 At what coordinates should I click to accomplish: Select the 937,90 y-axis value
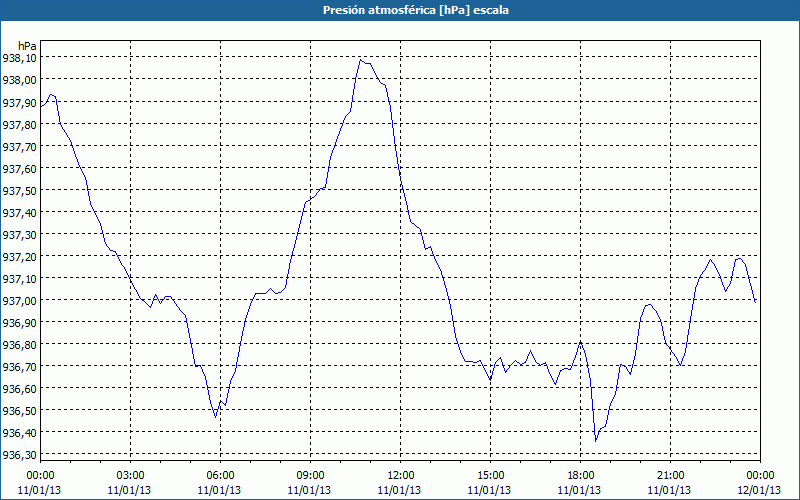click(19, 102)
